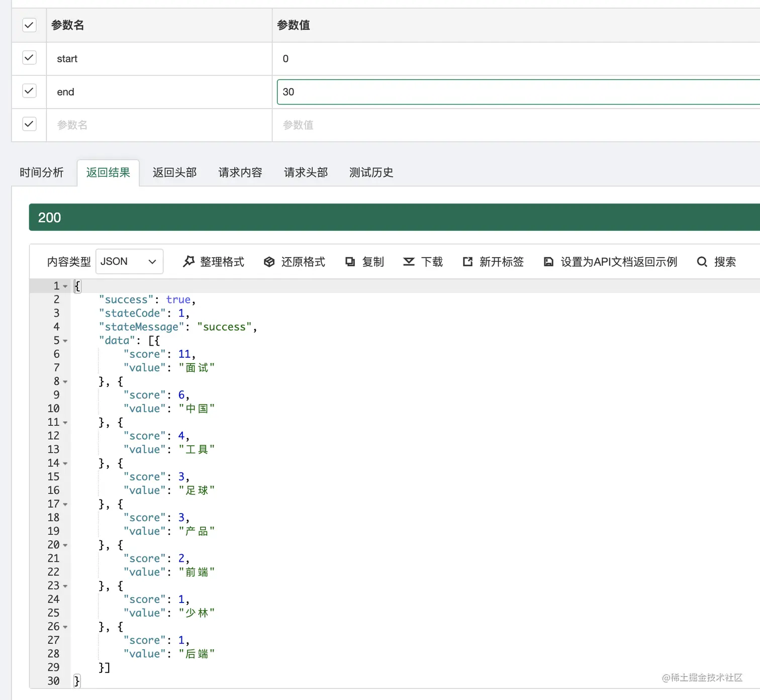Switch to the 返回头部 tab
This screenshot has height=700, width=760.
pyautogui.click(x=174, y=172)
